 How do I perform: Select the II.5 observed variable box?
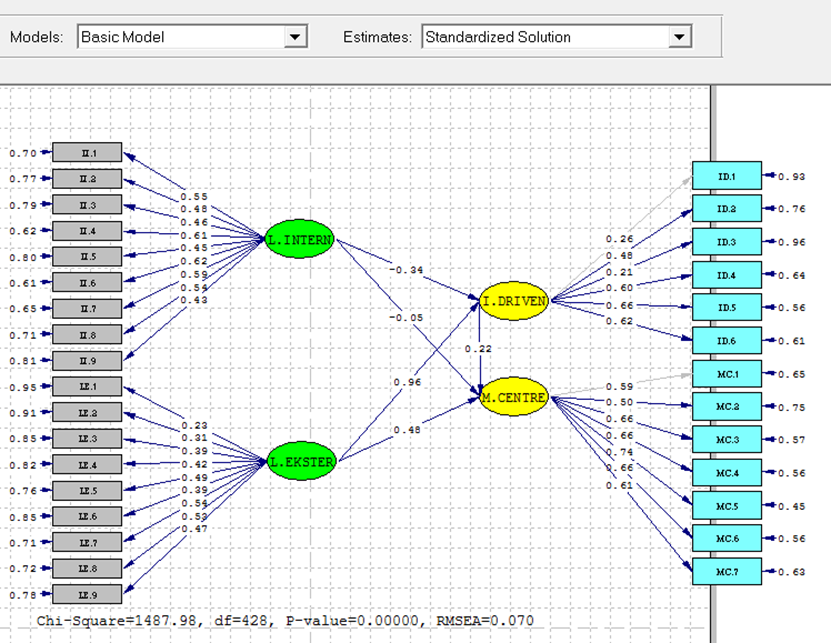pyautogui.click(x=87, y=257)
